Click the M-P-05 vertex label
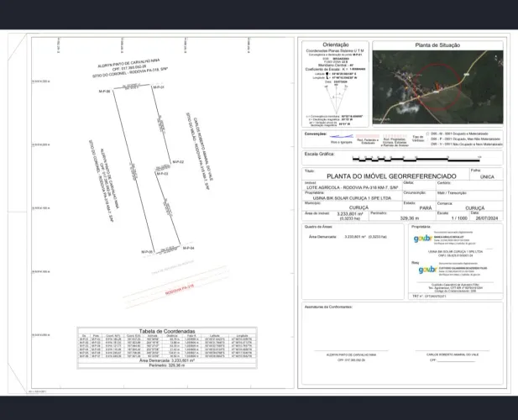The height and width of the screenshot is (420, 518). point(147,252)
